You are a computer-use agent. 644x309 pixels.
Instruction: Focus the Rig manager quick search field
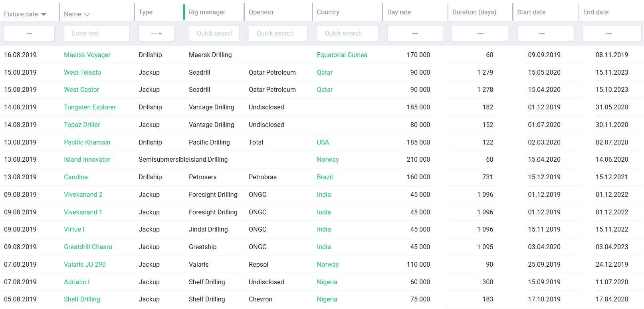pos(214,34)
